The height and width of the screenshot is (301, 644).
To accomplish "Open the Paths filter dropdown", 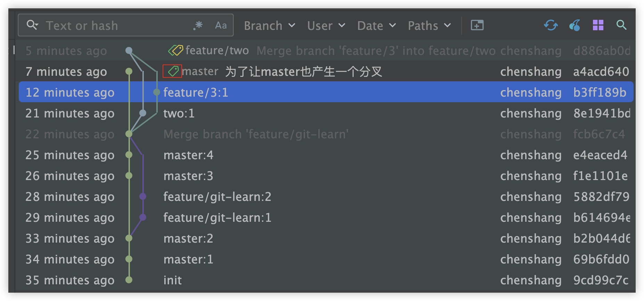I will pos(429,25).
